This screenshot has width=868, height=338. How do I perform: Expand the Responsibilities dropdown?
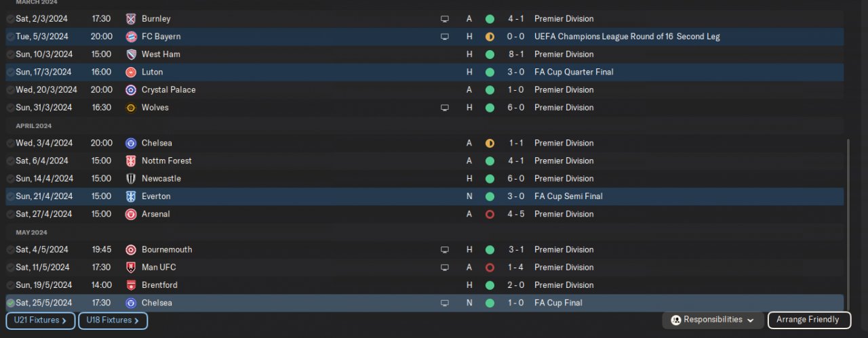(712, 320)
